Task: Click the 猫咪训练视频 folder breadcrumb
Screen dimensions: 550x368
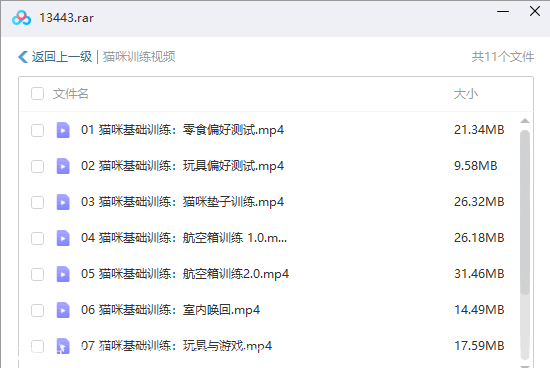Action: [x=139, y=57]
